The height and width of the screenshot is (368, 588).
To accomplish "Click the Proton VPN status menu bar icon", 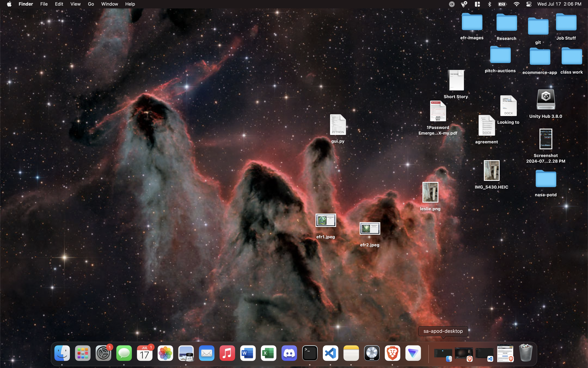I will pyautogui.click(x=464, y=4).
